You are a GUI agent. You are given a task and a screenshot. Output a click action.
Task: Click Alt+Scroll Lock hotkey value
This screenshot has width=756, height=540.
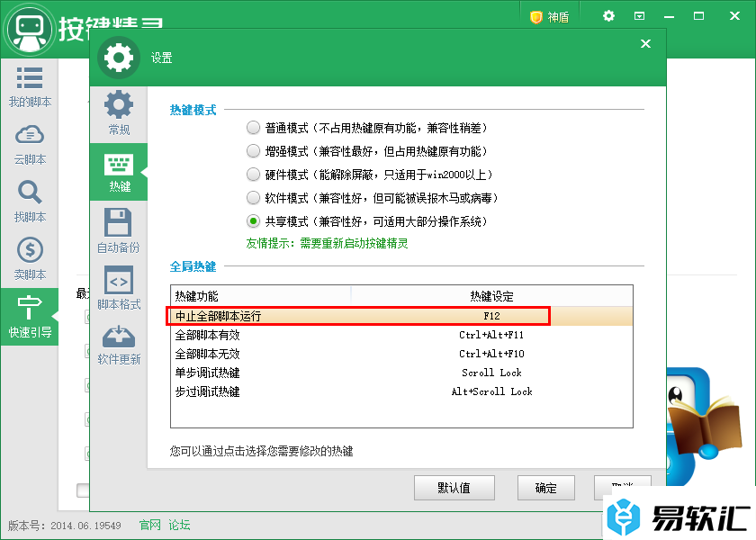[491, 391]
